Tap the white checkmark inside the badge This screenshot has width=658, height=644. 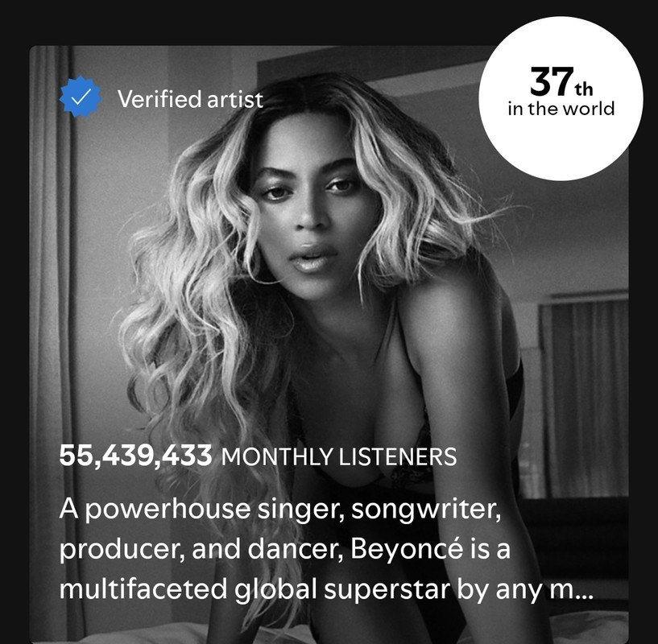coord(80,97)
